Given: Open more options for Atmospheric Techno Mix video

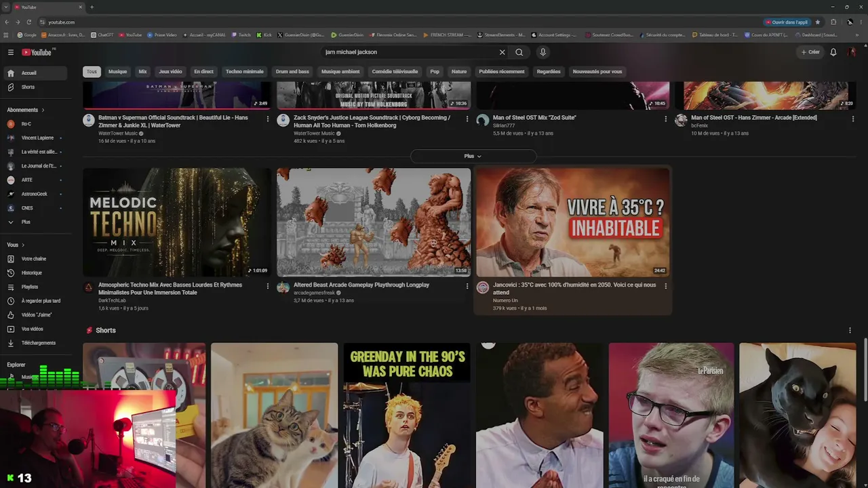Looking at the screenshot, I should pyautogui.click(x=268, y=286).
